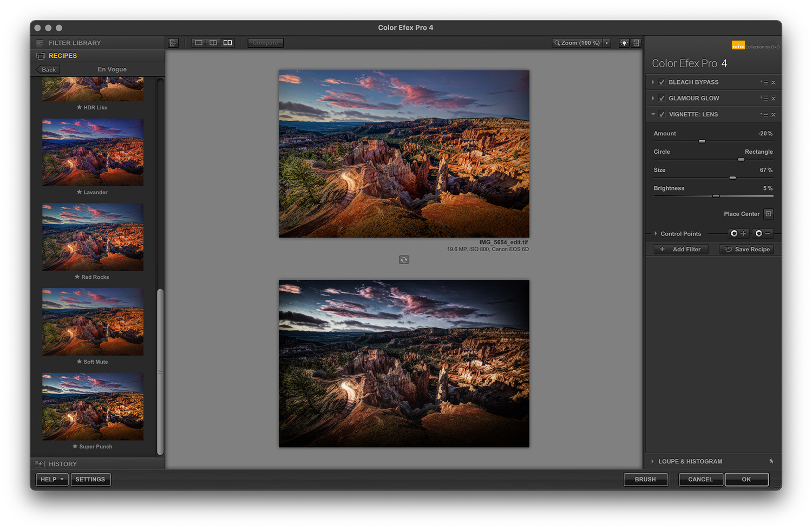The width and height of the screenshot is (812, 530).
Task: Remove the Glamour Glow filter
Action: tap(774, 99)
